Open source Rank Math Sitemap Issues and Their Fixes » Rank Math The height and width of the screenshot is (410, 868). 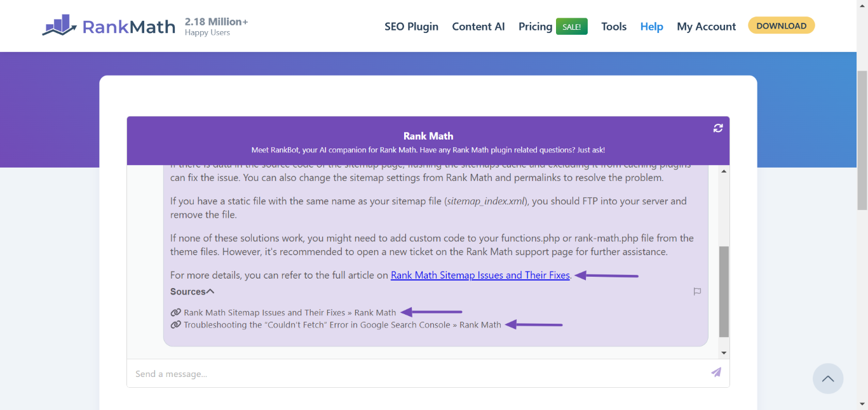pyautogui.click(x=290, y=312)
